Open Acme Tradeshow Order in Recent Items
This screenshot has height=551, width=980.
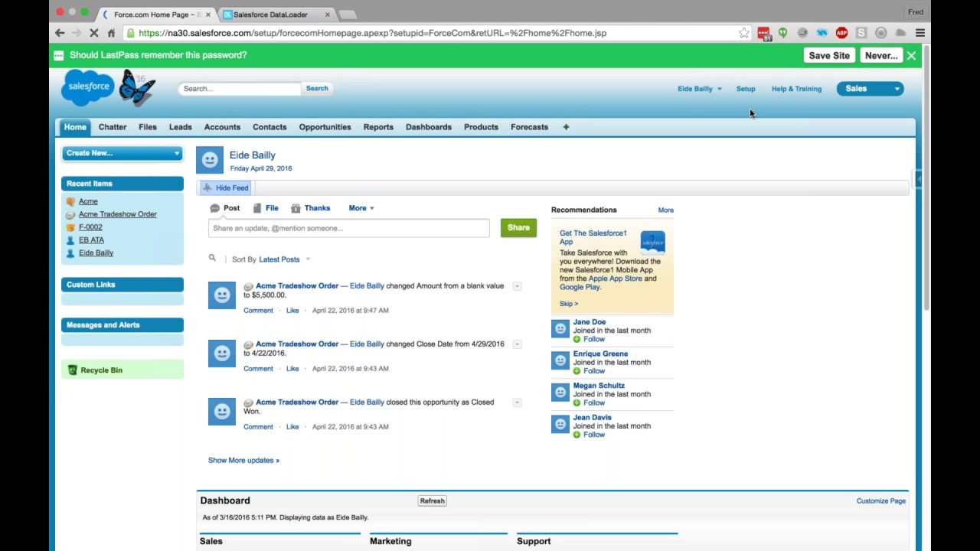[x=118, y=214]
